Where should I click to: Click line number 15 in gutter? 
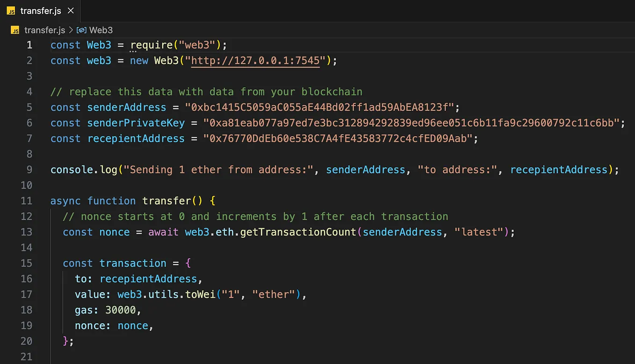coord(27,263)
